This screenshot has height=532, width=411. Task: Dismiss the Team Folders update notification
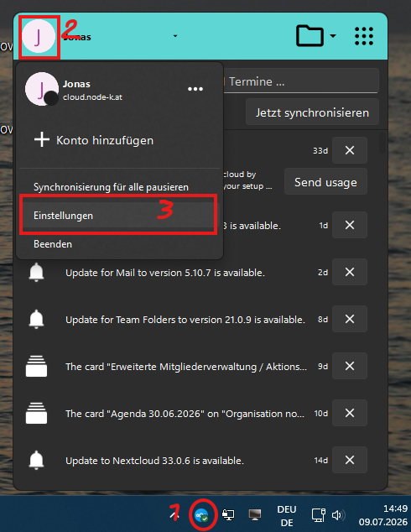click(x=350, y=319)
